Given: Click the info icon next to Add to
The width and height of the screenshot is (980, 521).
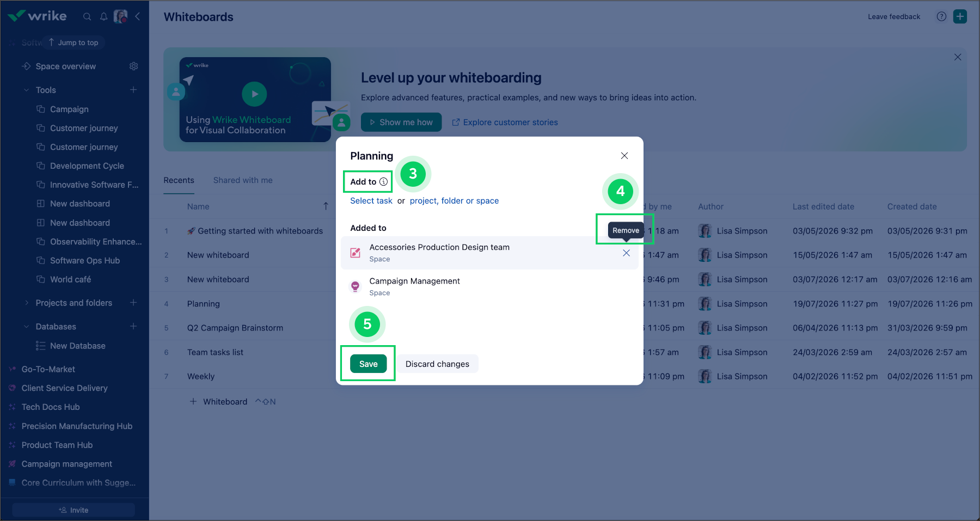Looking at the screenshot, I should (384, 182).
